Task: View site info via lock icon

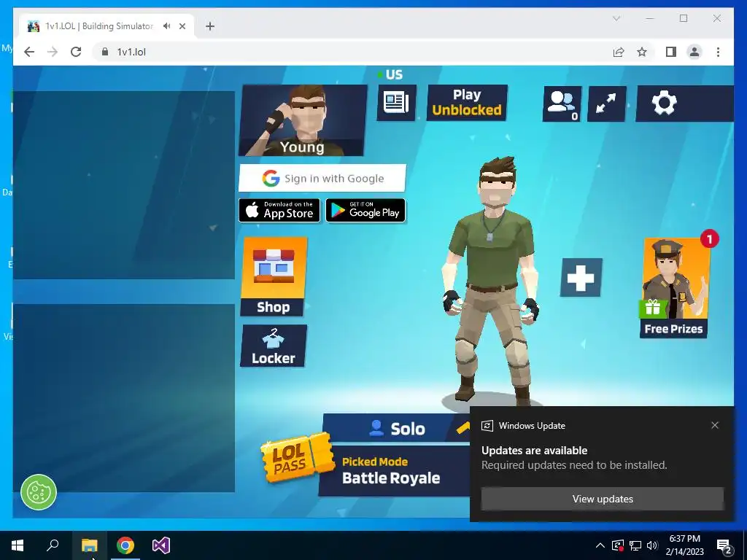Action: 105,52
